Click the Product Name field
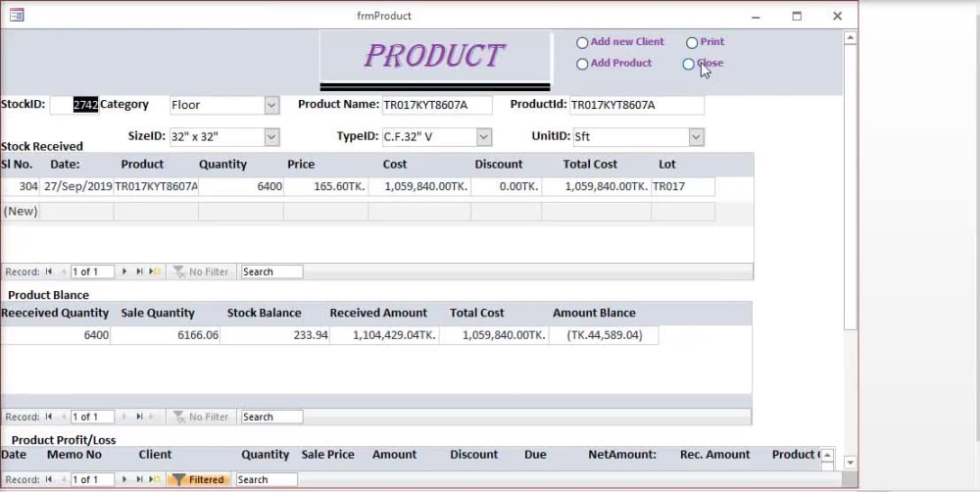 (x=437, y=105)
